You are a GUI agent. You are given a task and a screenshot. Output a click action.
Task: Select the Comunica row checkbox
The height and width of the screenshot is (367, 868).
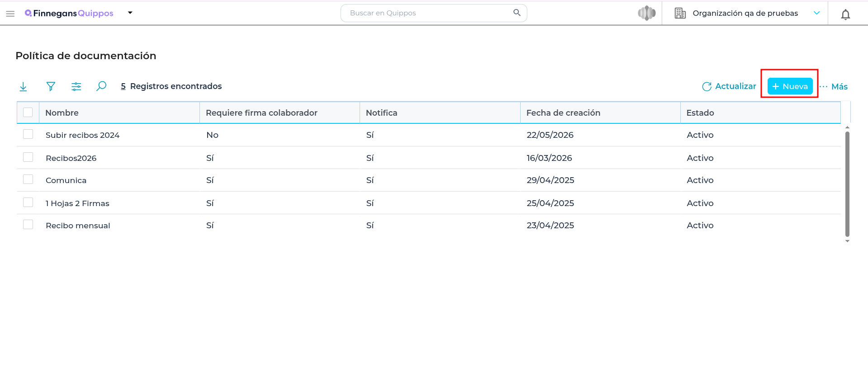[x=28, y=179]
